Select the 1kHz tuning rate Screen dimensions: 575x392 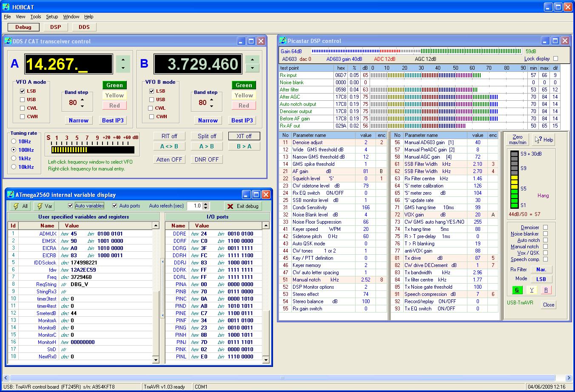14,158
